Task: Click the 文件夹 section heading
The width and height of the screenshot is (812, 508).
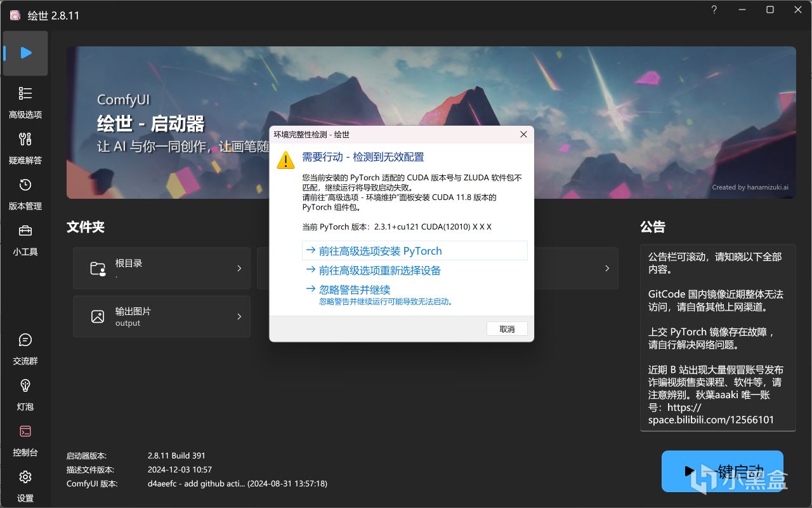Action: click(86, 227)
